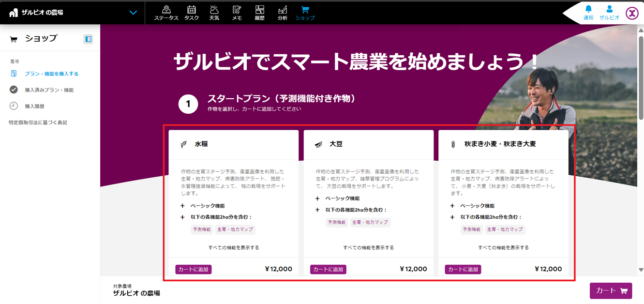Open the ステータス screen from the top navigation
Screen dimensions: 644x304
(166, 13)
